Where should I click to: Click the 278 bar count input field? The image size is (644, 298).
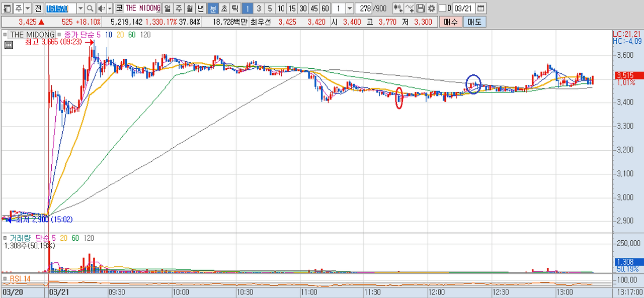coord(363,9)
